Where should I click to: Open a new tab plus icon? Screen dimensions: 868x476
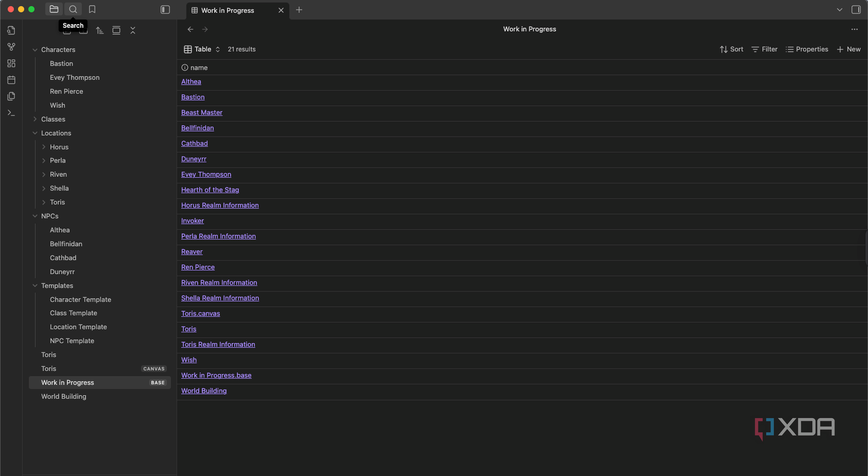pyautogui.click(x=299, y=10)
